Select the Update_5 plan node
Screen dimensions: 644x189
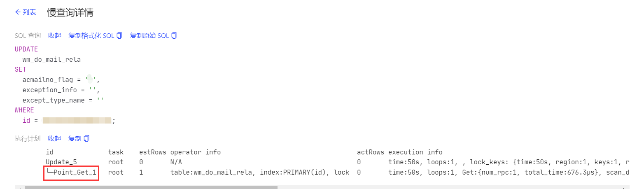point(61,162)
